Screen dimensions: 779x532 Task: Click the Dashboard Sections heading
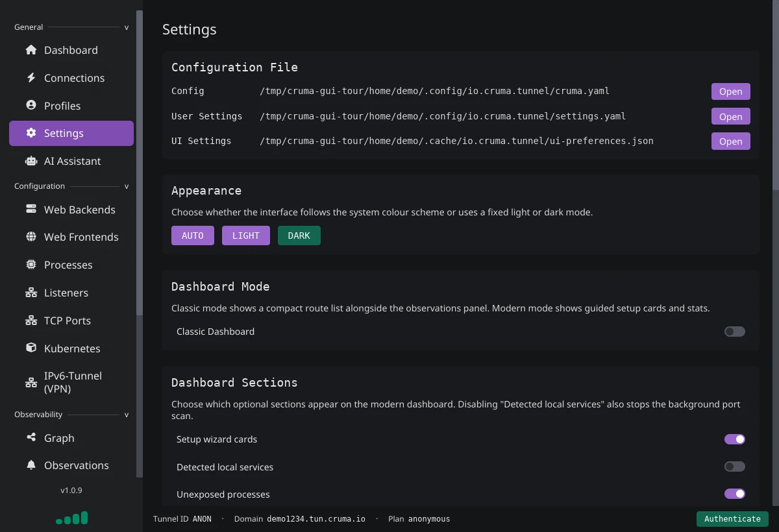pyautogui.click(x=234, y=382)
